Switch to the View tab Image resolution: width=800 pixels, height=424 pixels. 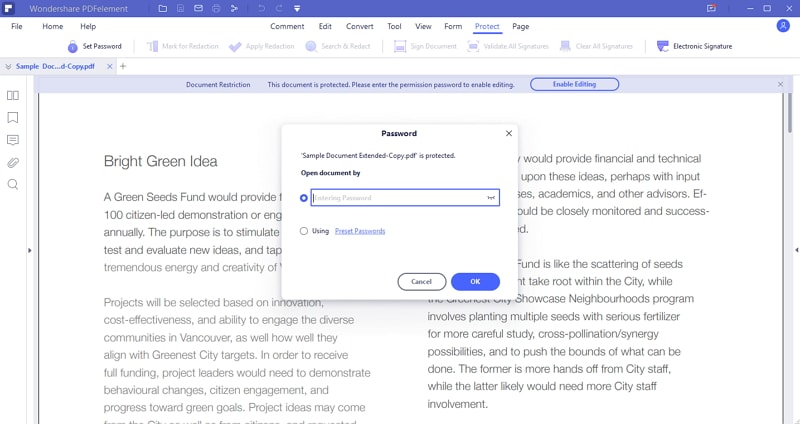tap(423, 26)
